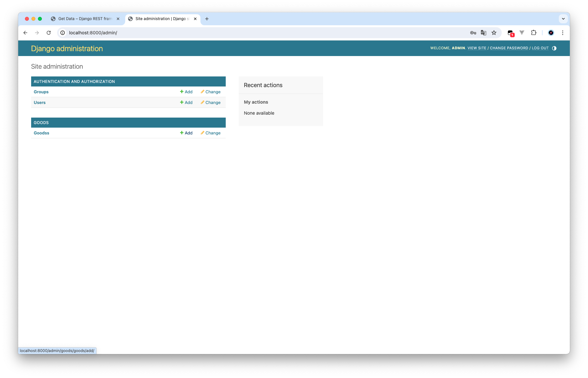Open the extension with red badge

[511, 33]
